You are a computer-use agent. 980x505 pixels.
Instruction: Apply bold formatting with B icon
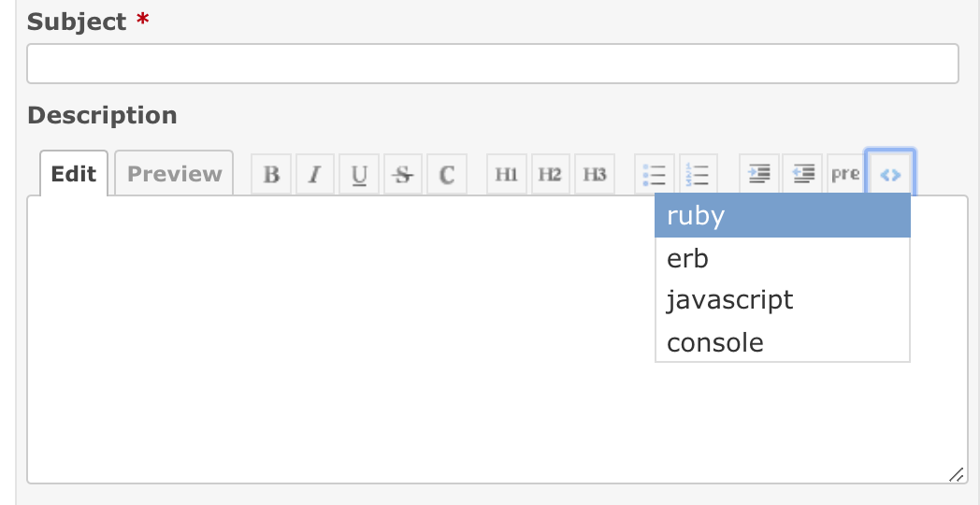pos(271,174)
